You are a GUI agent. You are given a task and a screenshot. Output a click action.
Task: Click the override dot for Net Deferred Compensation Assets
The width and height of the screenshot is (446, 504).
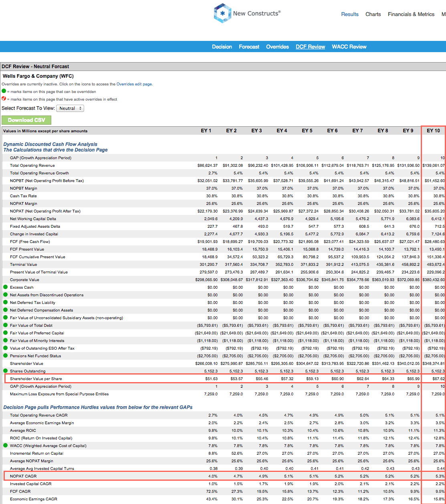(6, 310)
